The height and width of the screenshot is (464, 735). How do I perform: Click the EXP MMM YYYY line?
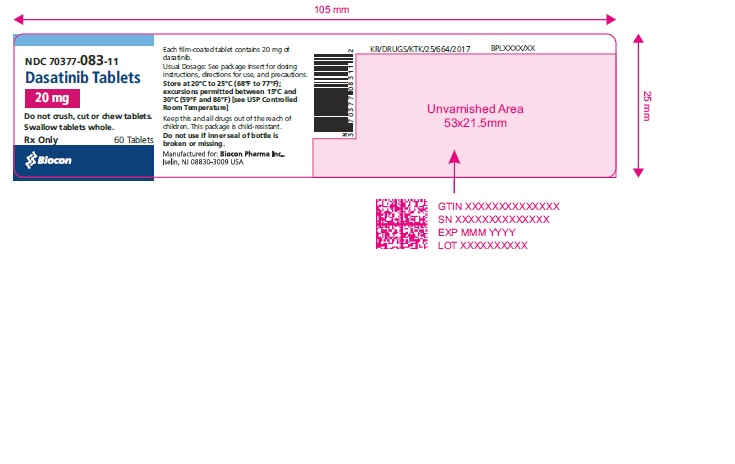point(481,232)
